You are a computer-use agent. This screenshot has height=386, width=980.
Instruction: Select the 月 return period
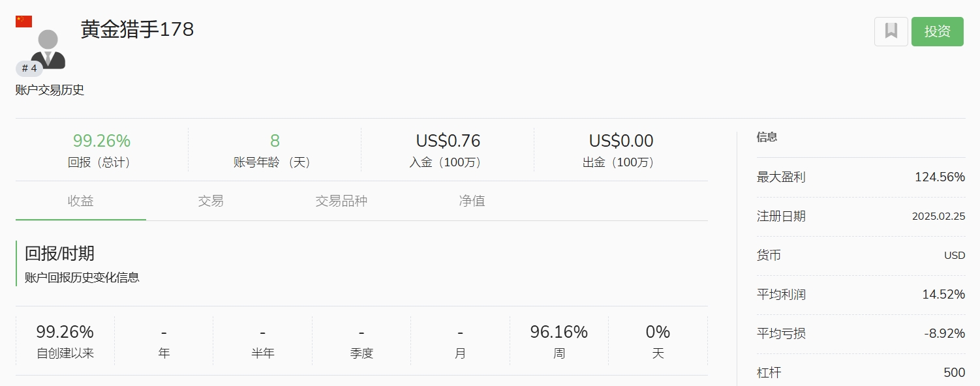[x=461, y=342]
